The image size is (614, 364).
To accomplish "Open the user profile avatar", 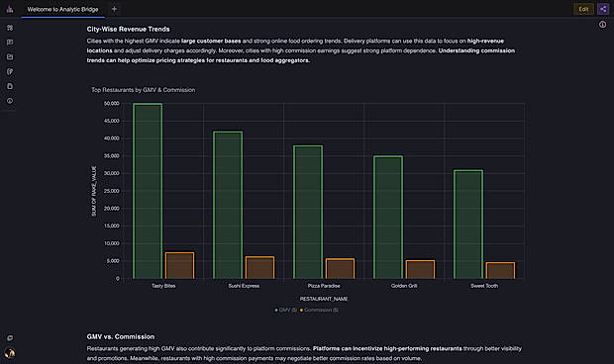I will click(x=10, y=353).
